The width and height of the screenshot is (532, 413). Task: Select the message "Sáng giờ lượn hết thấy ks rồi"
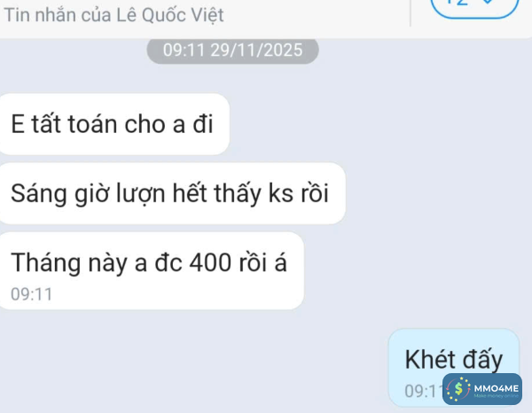pos(172,193)
